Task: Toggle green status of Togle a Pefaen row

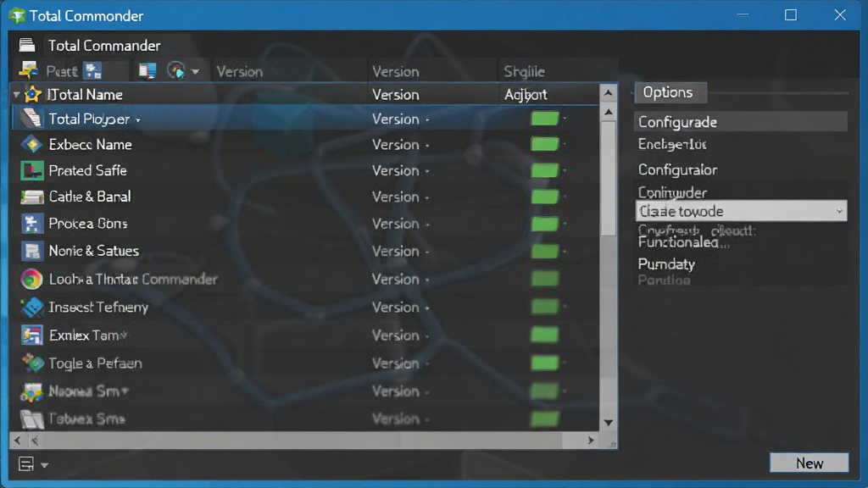Action: tap(545, 363)
